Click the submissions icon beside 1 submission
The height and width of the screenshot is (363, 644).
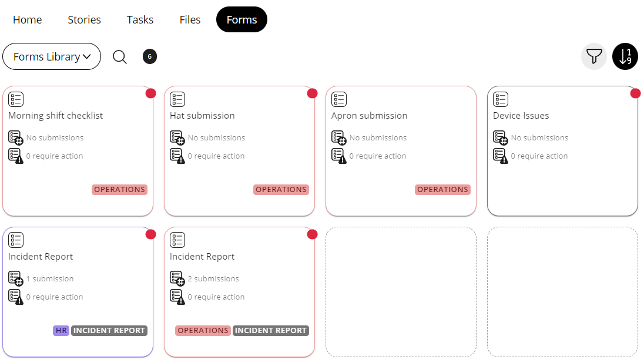[x=16, y=279]
